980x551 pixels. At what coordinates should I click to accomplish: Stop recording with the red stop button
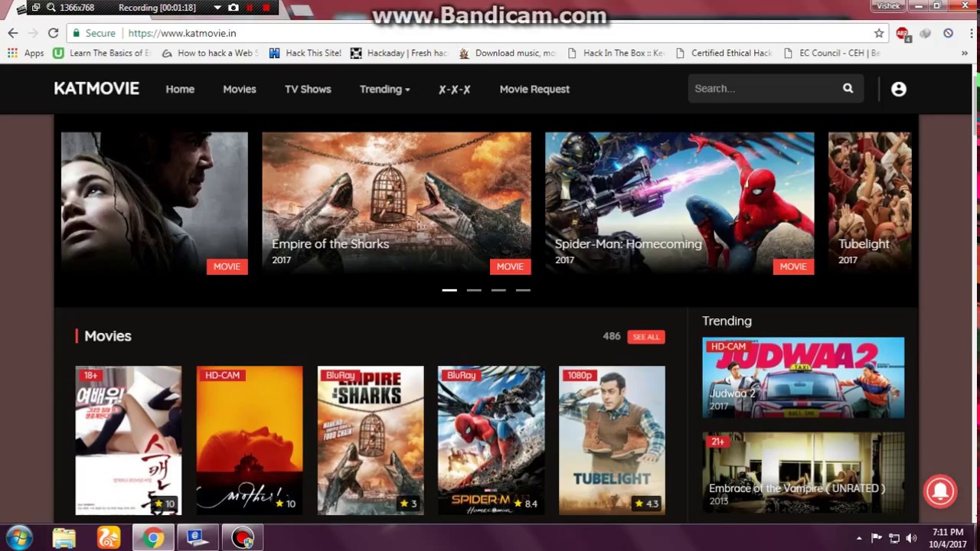(x=266, y=8)
